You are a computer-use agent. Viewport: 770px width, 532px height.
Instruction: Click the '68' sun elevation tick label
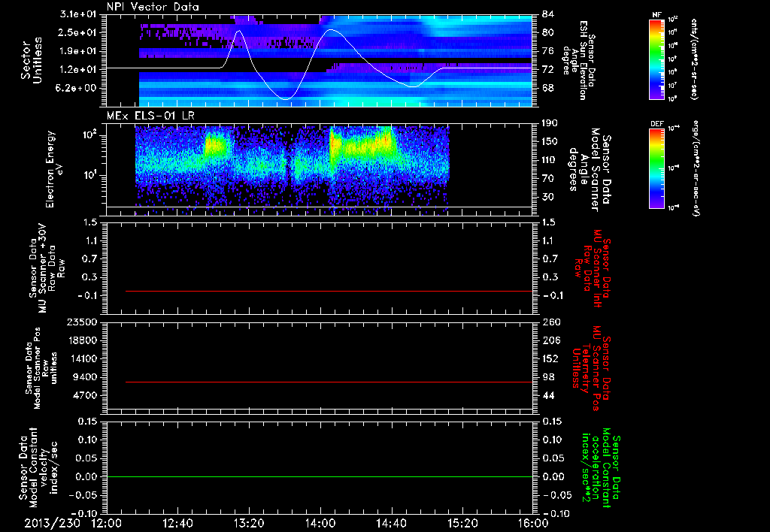point(548,88)
